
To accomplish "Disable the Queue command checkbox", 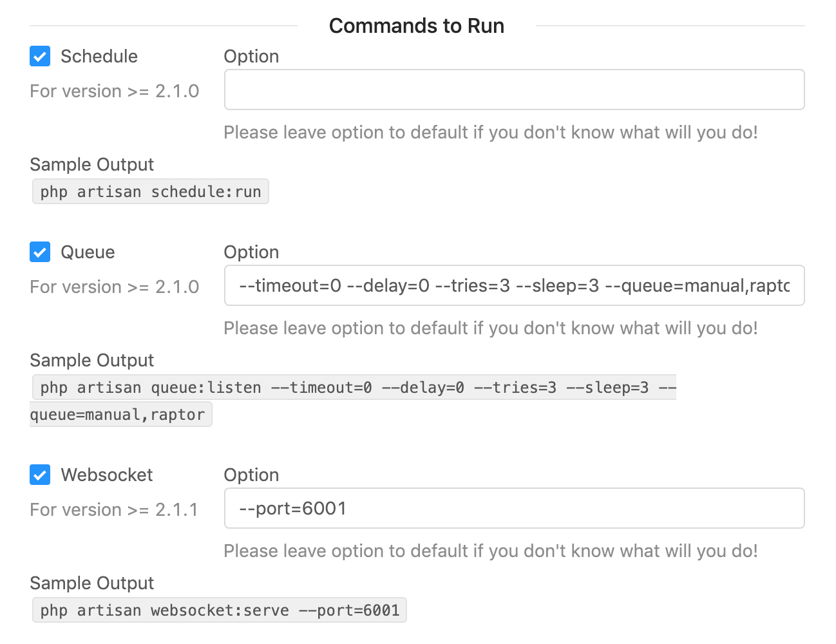I will pos(39,252).
